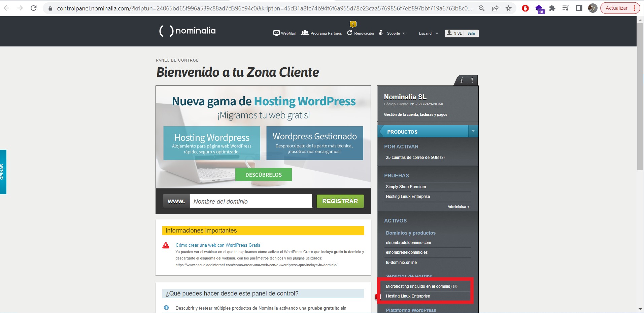Click the blue info icon beside Descubrir text

(x=166, y=308)
